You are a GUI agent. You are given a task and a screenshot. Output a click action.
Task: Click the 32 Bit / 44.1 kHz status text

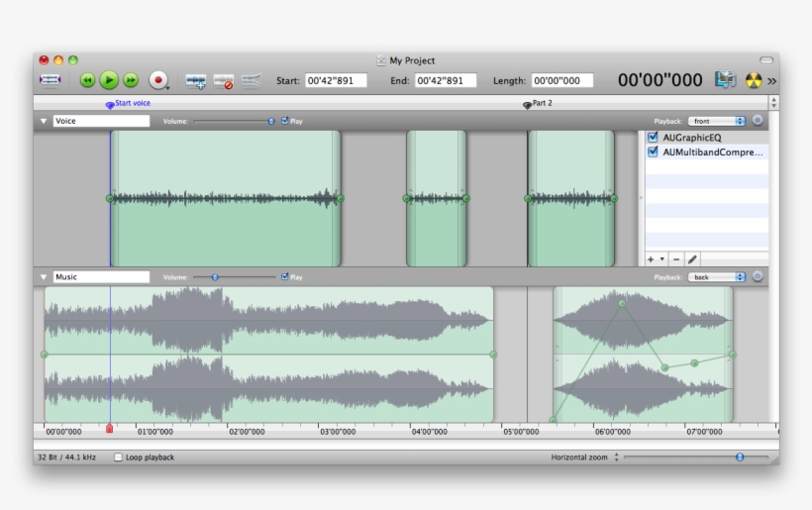pos(66,458)
